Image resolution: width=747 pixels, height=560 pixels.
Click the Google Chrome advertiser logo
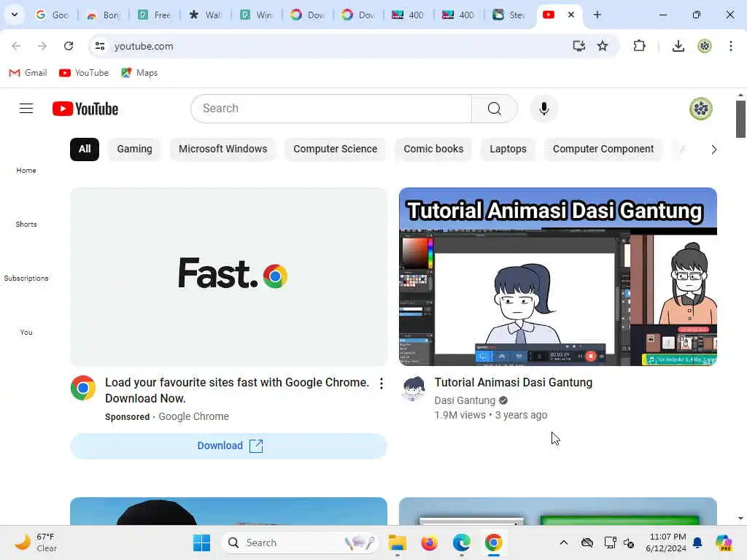[83, 388]
